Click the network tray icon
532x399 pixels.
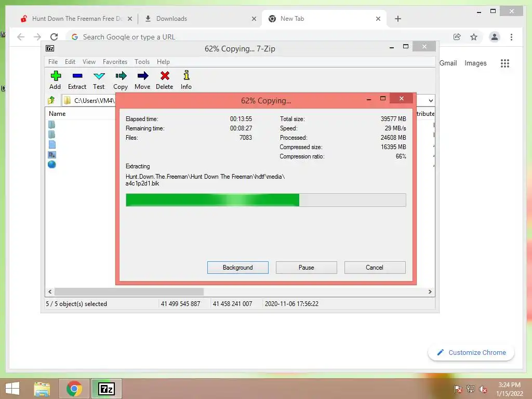(x=471, y=389)
